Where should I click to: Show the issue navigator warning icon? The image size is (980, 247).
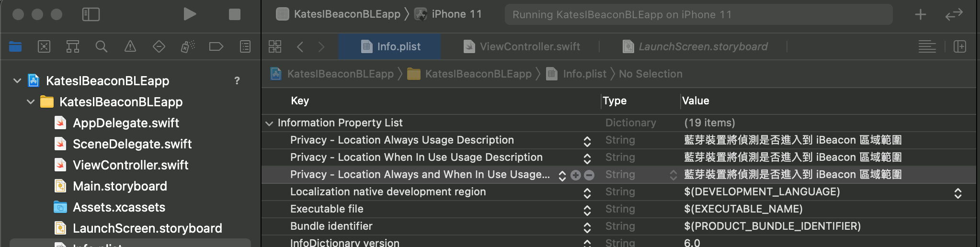(x=130, y=46)
